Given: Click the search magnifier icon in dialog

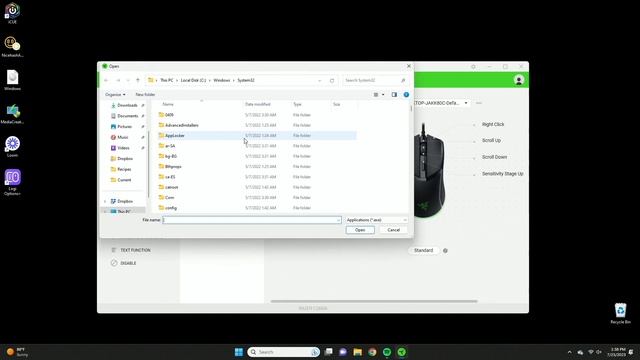Looking at the screenshot, I should pos(403,80).
